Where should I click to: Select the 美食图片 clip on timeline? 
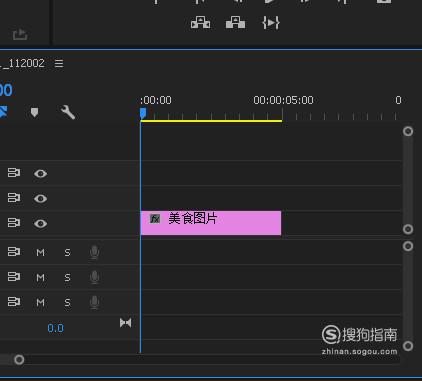tap(211, 223)
